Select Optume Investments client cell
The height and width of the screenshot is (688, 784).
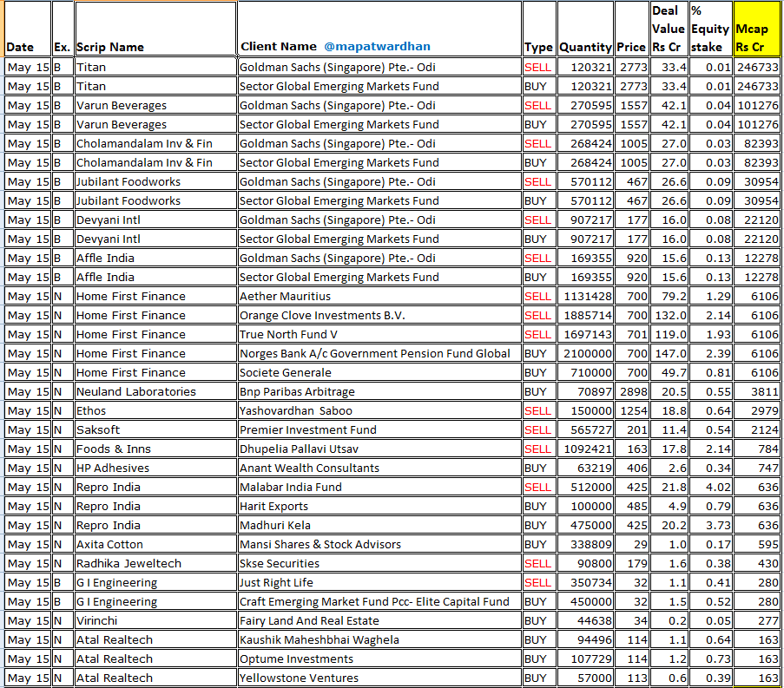point(379,659)
